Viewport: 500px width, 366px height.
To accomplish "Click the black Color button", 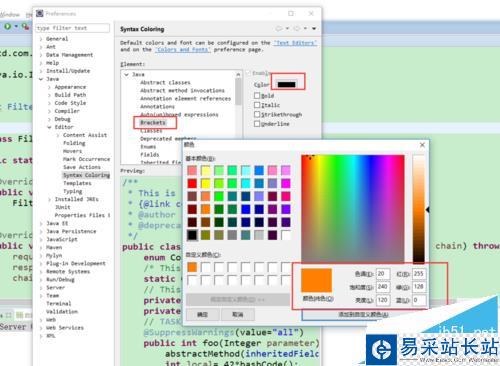I will coord(287,84).
